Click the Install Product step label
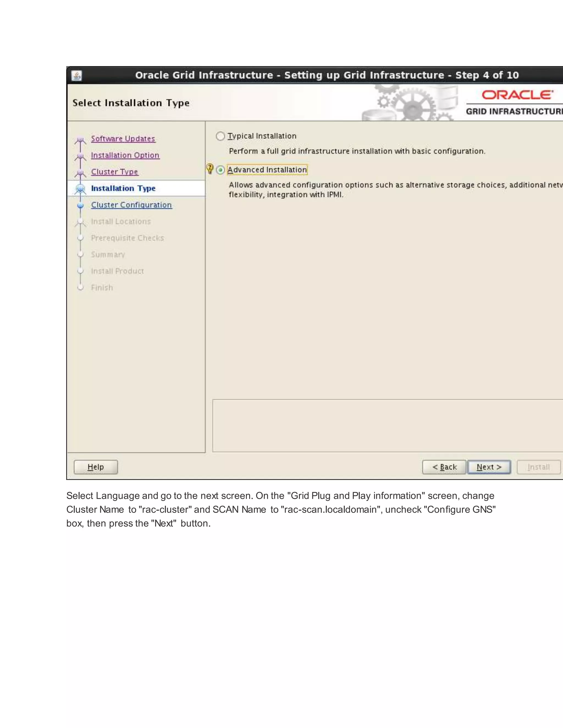 pyautogui.click(x=117, y=271)
